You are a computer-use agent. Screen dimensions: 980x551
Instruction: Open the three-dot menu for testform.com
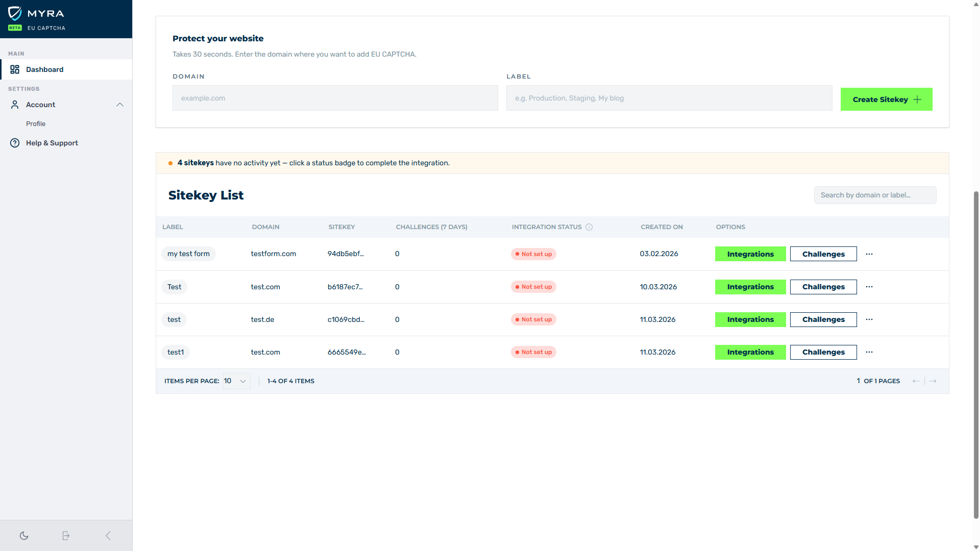tap(869, 254)
